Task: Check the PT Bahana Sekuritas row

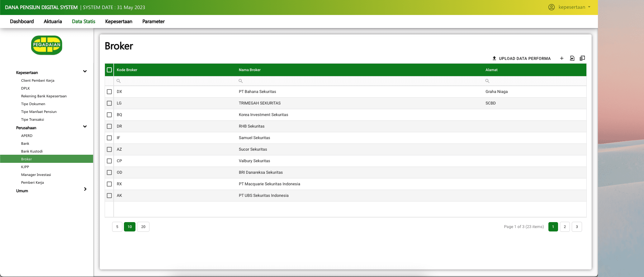Action: [109, 92]
